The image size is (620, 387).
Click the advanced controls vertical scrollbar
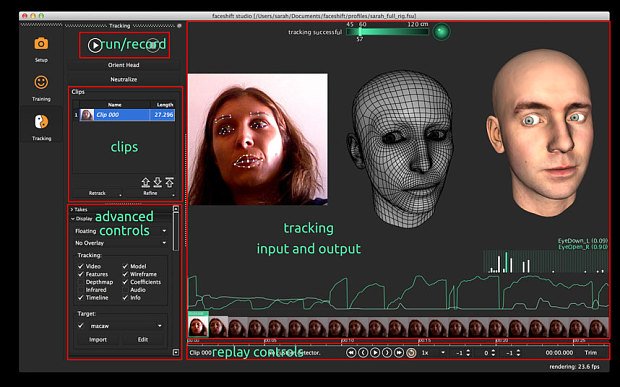[176, 232]
